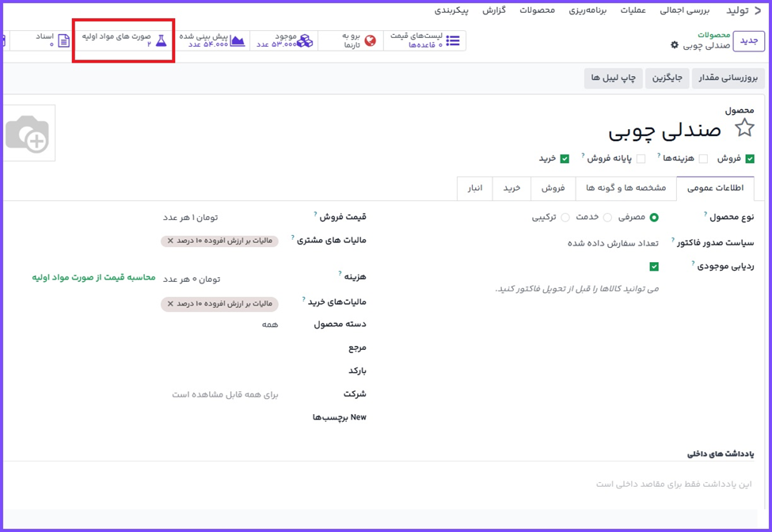The height and width of the screenshot is (532, 772).
Task: Click the camera icon to upload product image
Action: 27,134
